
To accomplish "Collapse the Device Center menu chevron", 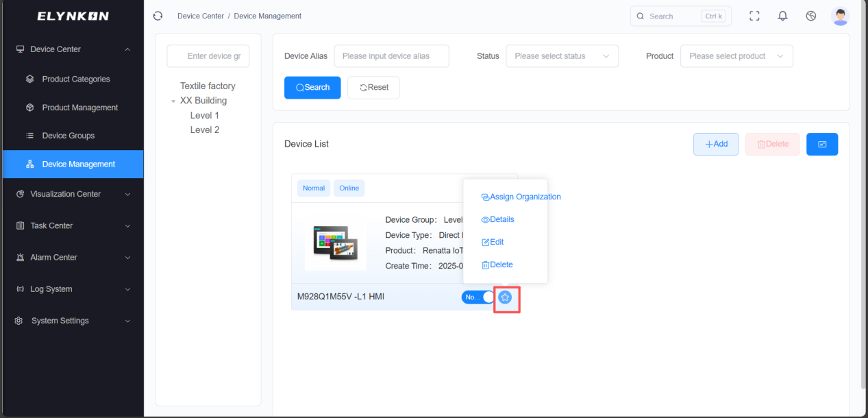I will [127, 49].
